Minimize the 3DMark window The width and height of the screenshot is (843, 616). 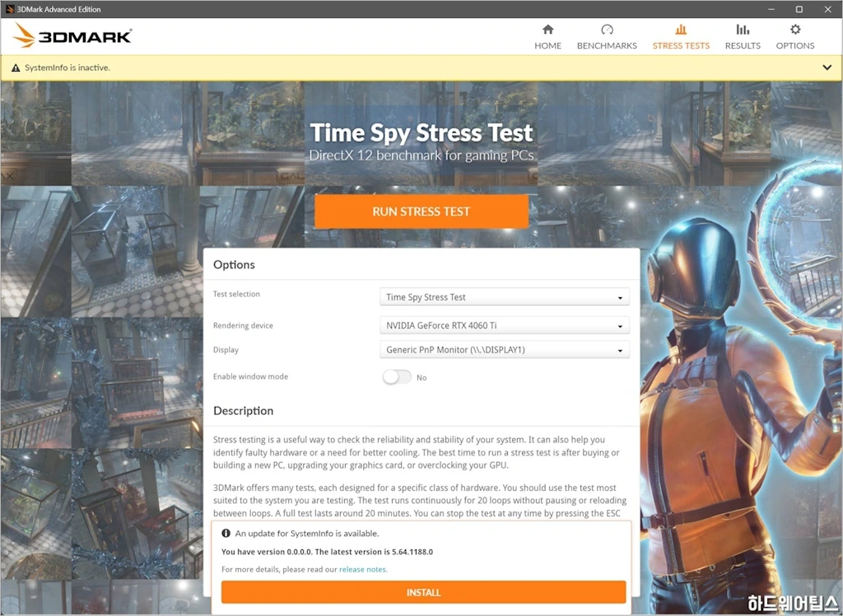(772, 9)
